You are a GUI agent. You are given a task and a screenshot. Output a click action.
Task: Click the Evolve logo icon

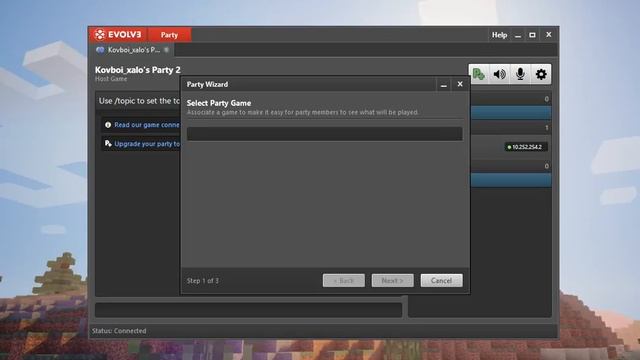point(100,35)
